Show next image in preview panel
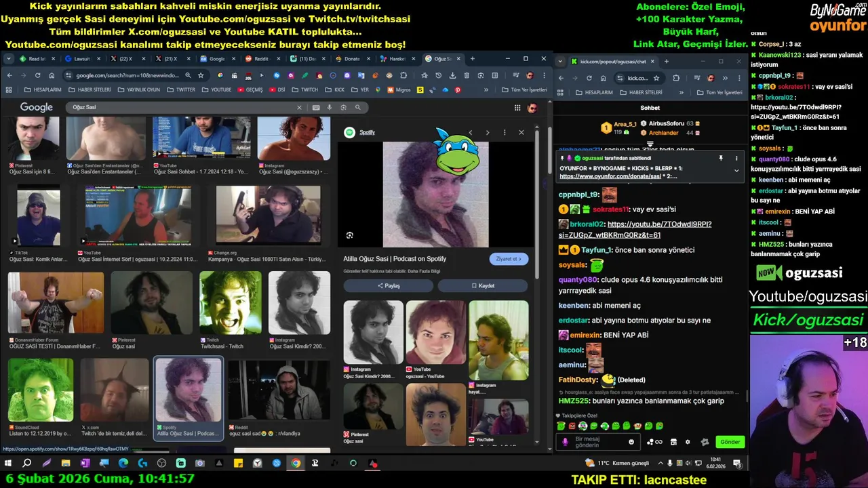This screenshot has width=868, height=488. click(487, 132)
